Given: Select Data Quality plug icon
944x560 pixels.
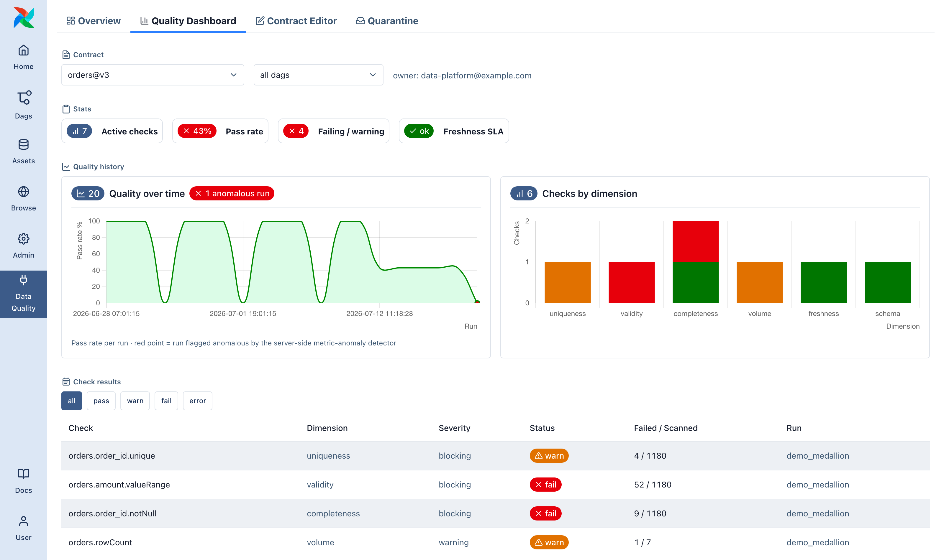Looking at the screenshot, I should pyautogui.click(x=23, y=280).
